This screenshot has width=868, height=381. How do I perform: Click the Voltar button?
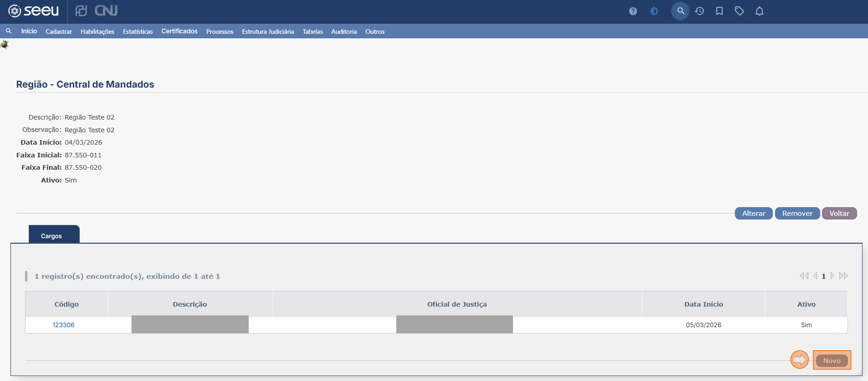(839, 213)
